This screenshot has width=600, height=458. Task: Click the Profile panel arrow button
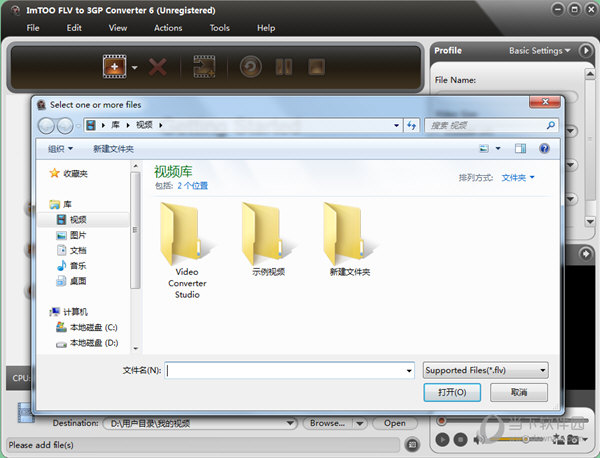click(585, 51)
